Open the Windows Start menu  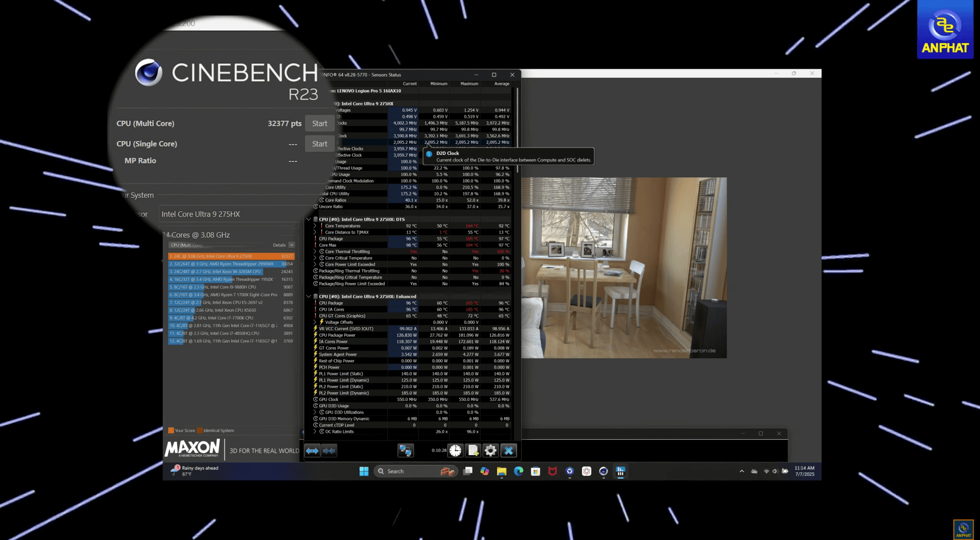coord(364,471)
